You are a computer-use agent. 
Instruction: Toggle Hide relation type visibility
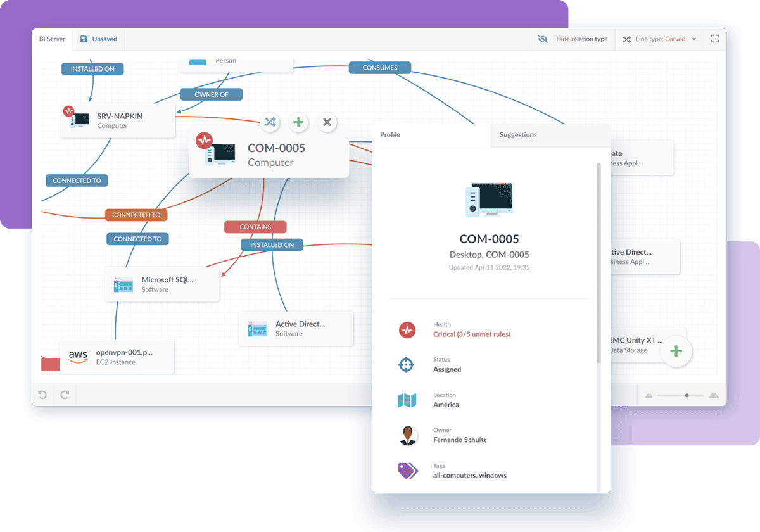(x=573, y=39)
